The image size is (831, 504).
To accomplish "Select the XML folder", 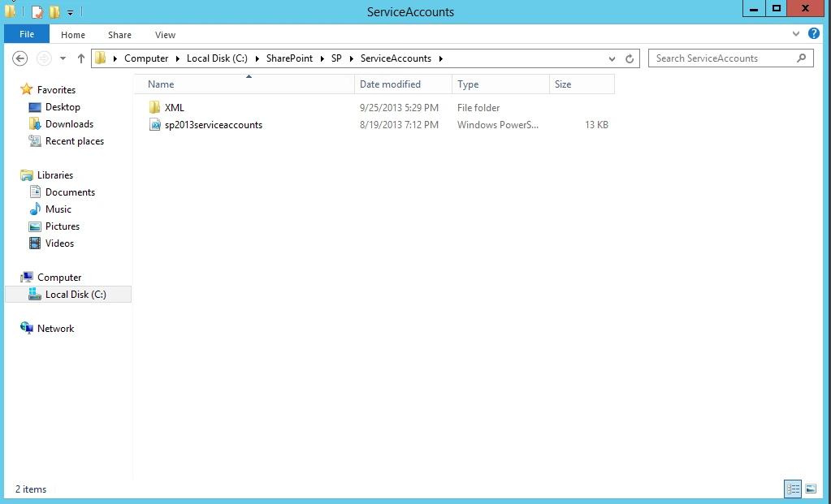I will click(175, 107).
